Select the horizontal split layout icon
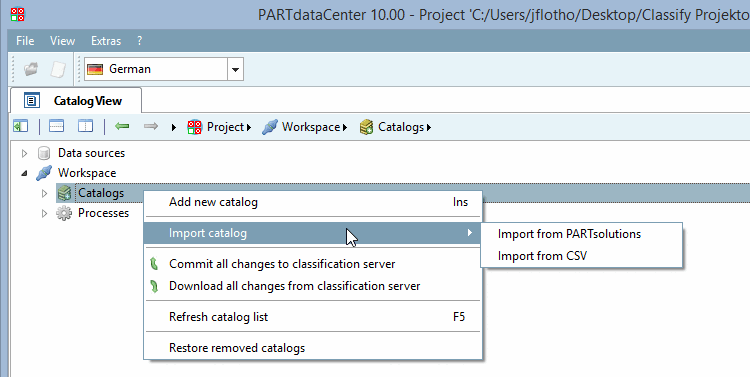 tap(56, 127)
